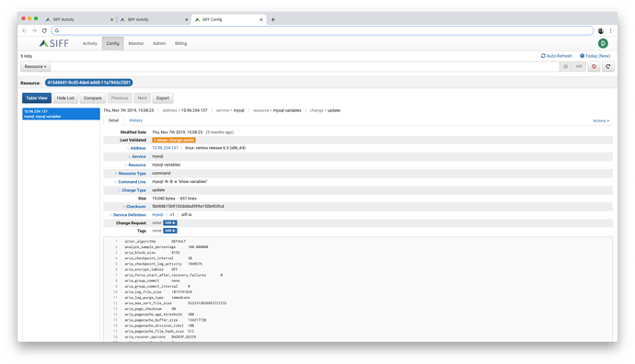This screenshot has height=364, width=635.
Task: Click the magnifier icon beside Checksum
Action: (123, 207)
